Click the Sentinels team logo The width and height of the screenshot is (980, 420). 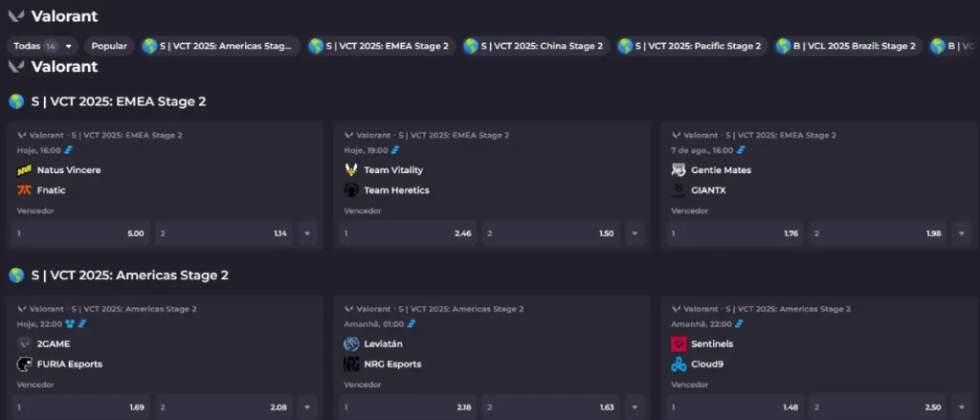(679, 343)
